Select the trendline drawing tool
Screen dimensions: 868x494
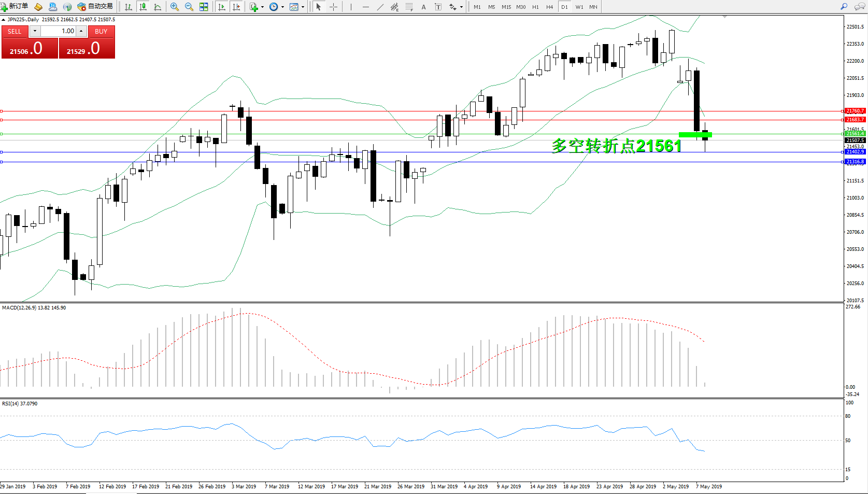coord(380,7)
